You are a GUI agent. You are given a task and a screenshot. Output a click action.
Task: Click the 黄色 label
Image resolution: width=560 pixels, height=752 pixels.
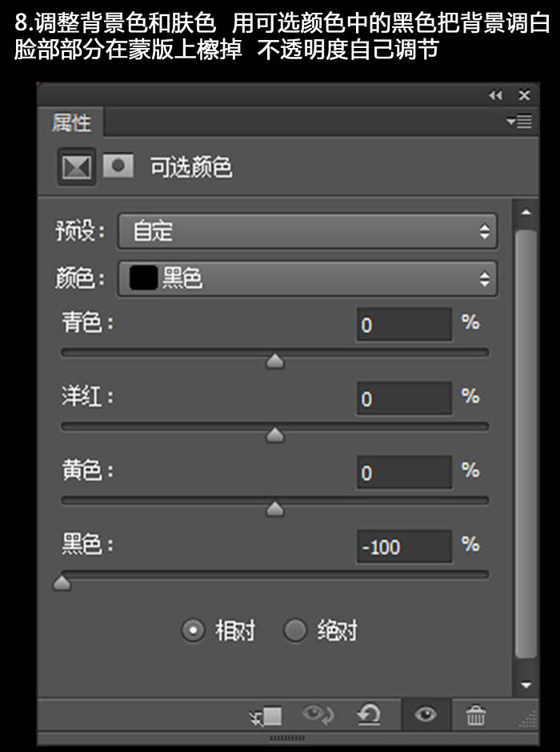pos(88,470)
